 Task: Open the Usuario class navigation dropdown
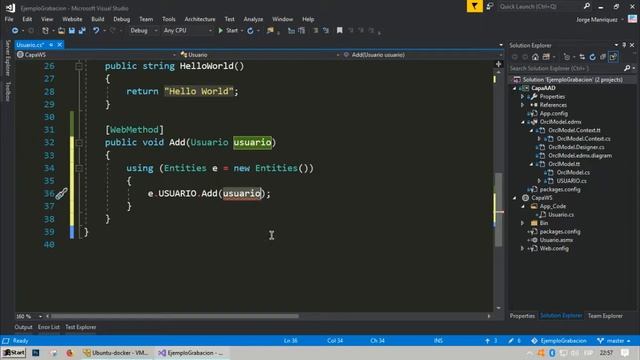(x=260, y=55)
